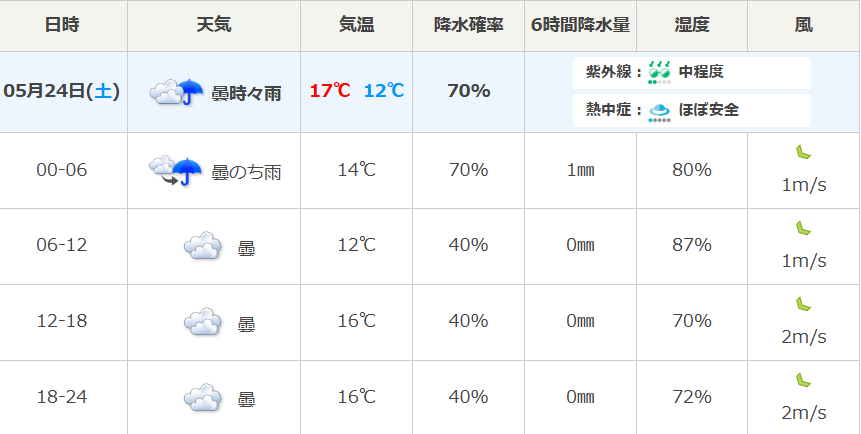Viewport: 861px width, 434px height.
Task: Click the cloud icon in 18-24 row
Action: click(203, 398)
